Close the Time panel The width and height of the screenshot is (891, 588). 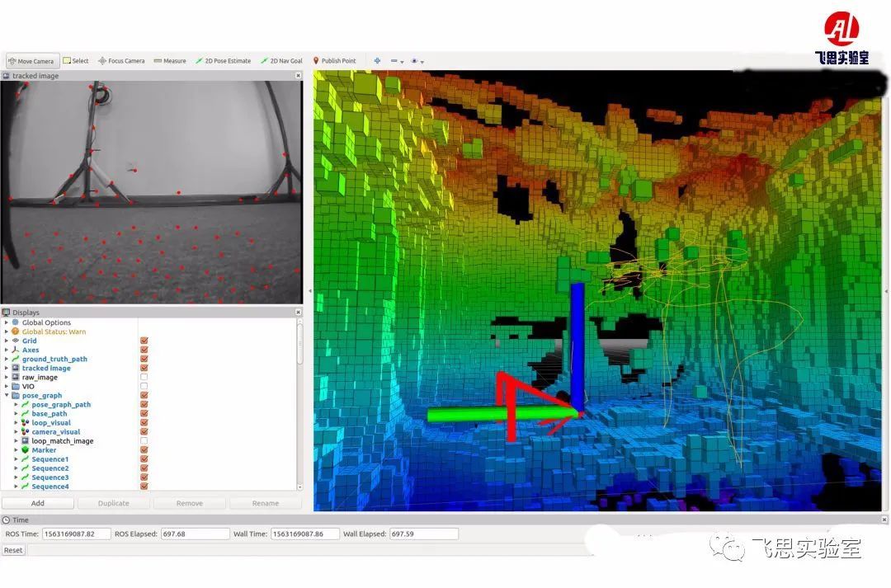coord(884,520)
